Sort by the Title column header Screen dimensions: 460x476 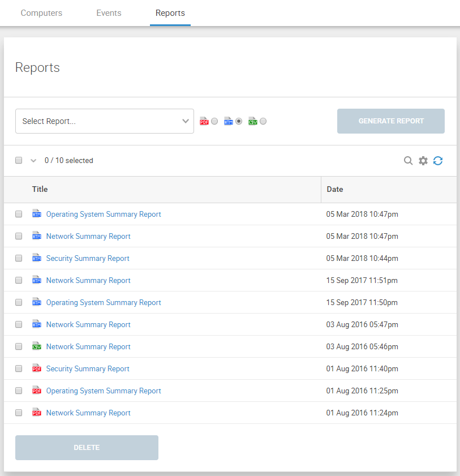pyautogui.click(x=40, y=189)
